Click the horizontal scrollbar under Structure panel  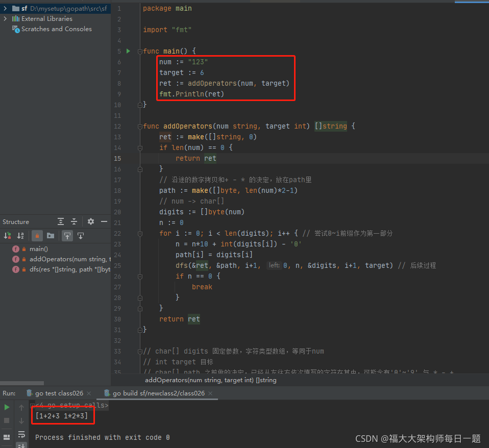click(22, 383)
